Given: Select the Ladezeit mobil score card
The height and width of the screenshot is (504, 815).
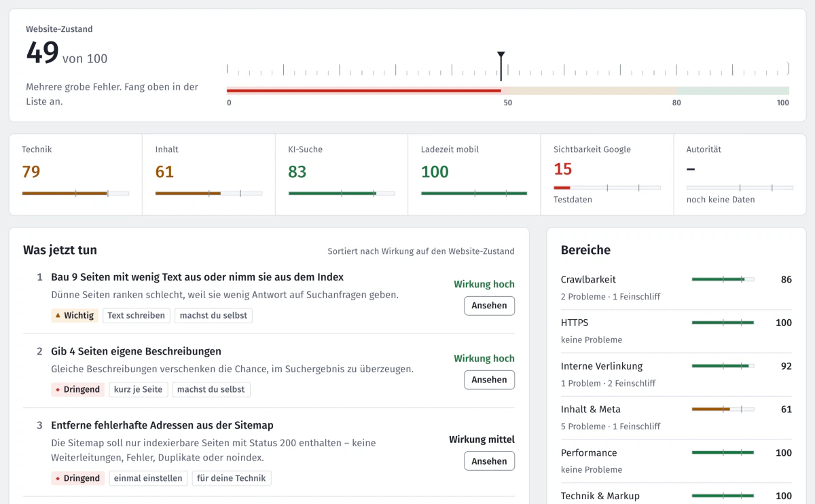Looking at the screenshot, I should [x=474, y=175].
